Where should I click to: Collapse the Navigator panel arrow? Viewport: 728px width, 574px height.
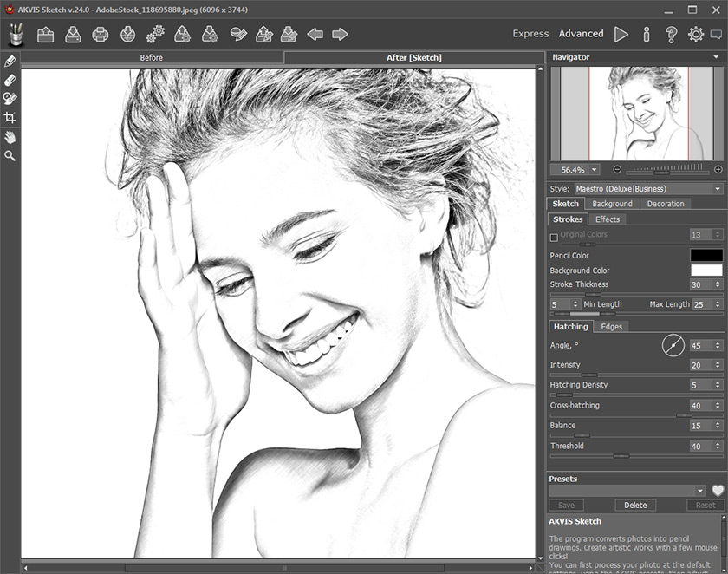coord(717,57)
